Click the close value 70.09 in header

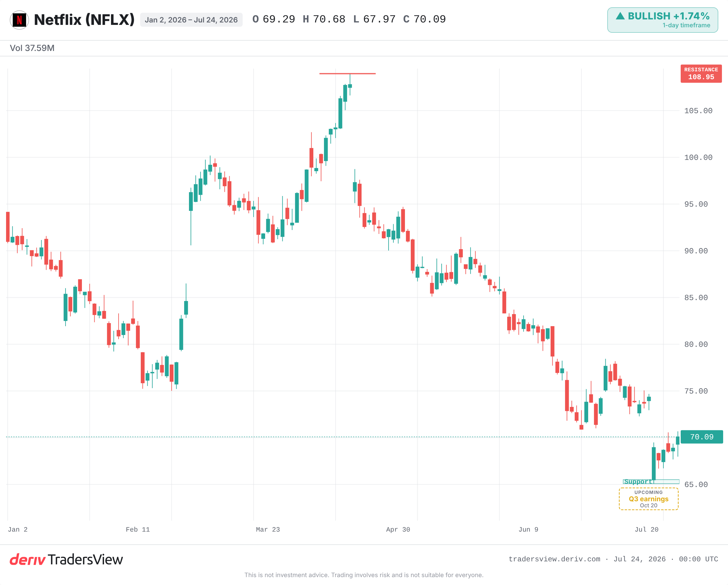tap(430, 19)
